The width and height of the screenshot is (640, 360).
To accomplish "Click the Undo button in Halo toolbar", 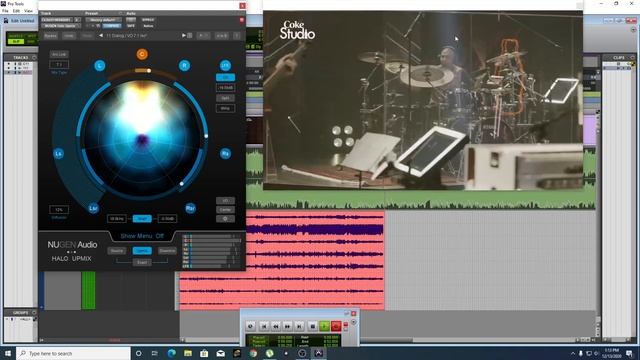I will click(69, 36).
